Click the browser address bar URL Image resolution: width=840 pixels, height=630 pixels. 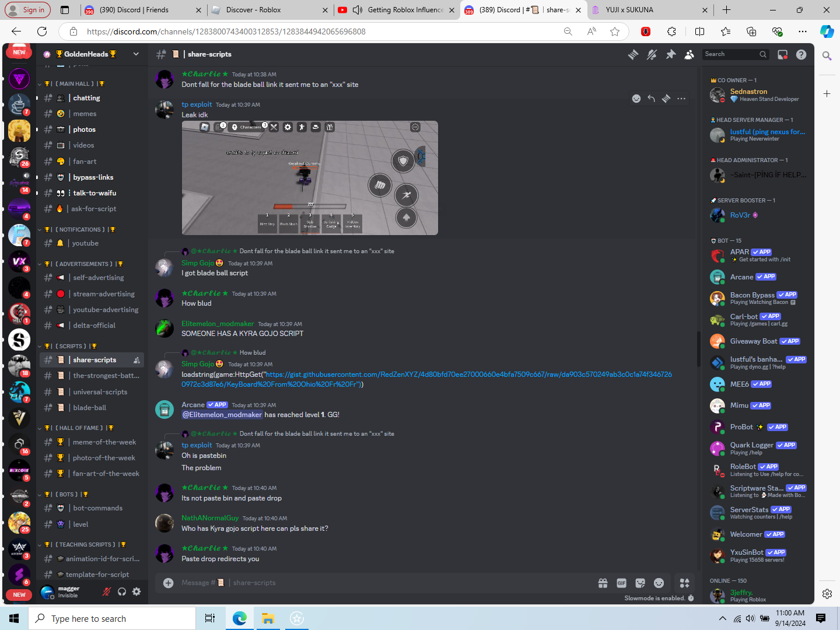[226, 32]
